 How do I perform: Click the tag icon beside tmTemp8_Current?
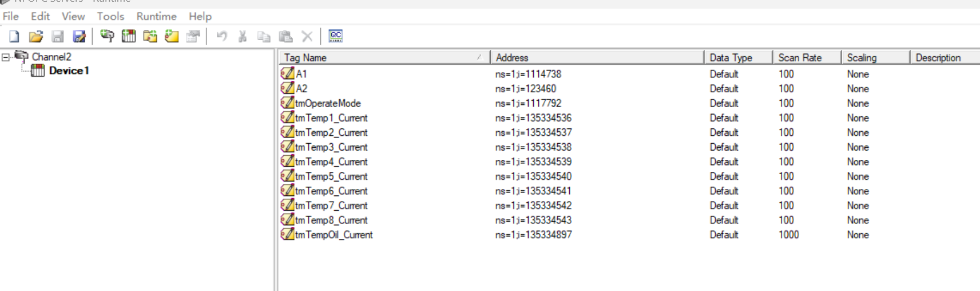(x=287, y=219)
